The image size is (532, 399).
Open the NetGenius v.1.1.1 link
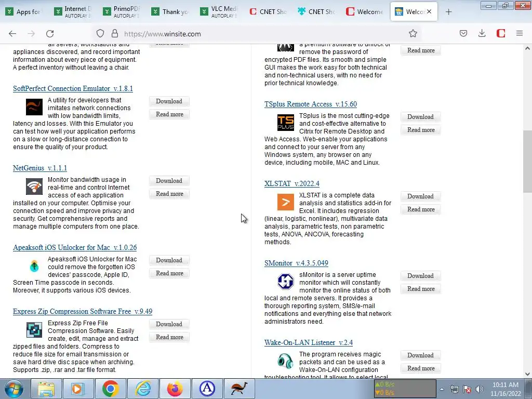point(40,168)
